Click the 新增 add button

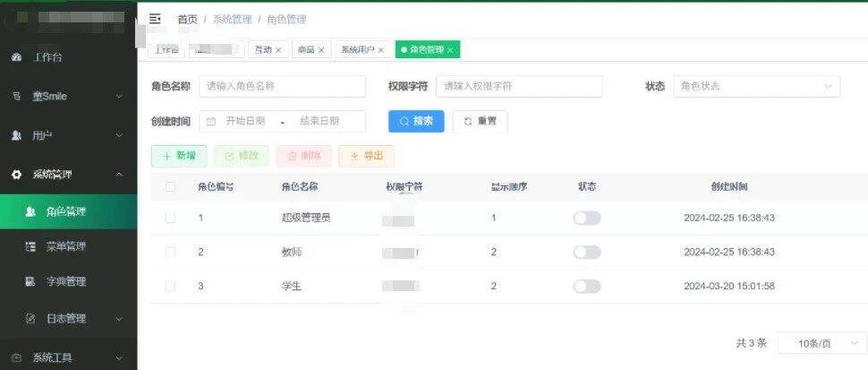coord(179,156)
